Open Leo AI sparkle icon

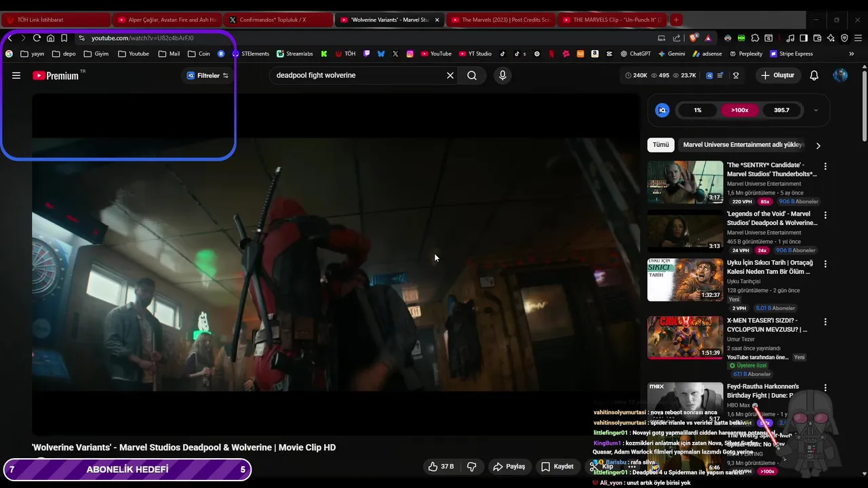[x=831, y=38]
